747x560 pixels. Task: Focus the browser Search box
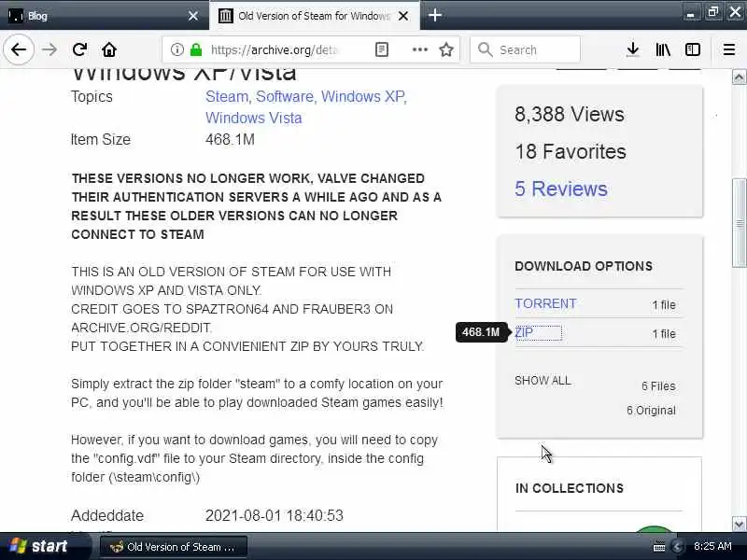525,49
